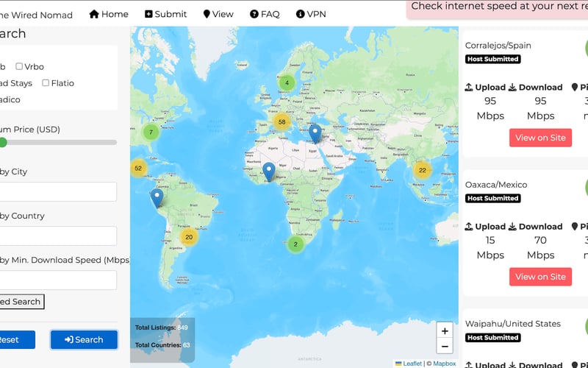Open map cluster marker 52 near Mexico
This screenshot has width=588, height=368.
(x=138, y=169)
